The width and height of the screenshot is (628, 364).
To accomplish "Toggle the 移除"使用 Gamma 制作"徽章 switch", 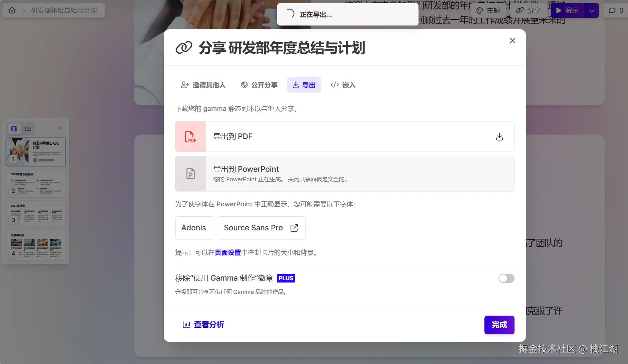I will [506, 278].
